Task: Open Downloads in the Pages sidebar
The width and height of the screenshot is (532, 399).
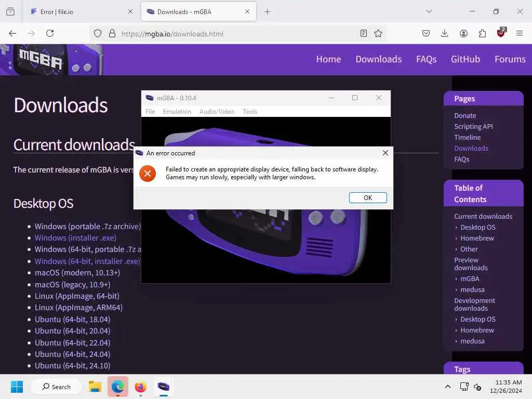Action: point(471,148)
